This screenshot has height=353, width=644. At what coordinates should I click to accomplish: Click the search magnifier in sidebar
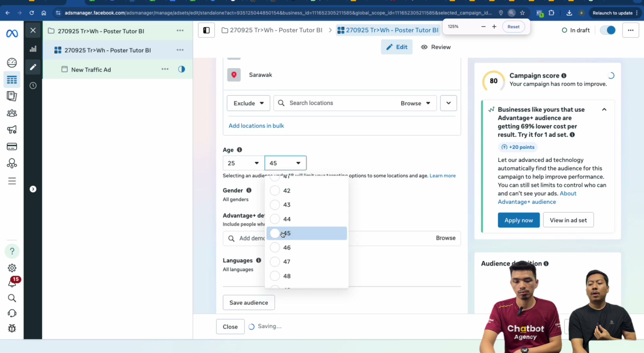coord(12,298)
